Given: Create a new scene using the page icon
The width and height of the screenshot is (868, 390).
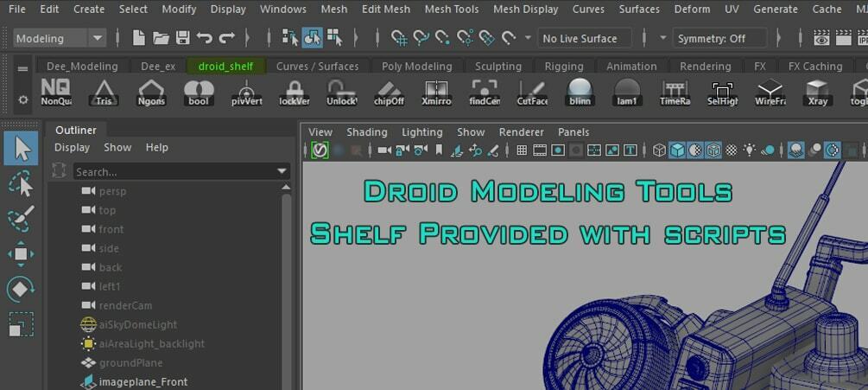Looking at the screenshot, I should click(x=139, y=38).
